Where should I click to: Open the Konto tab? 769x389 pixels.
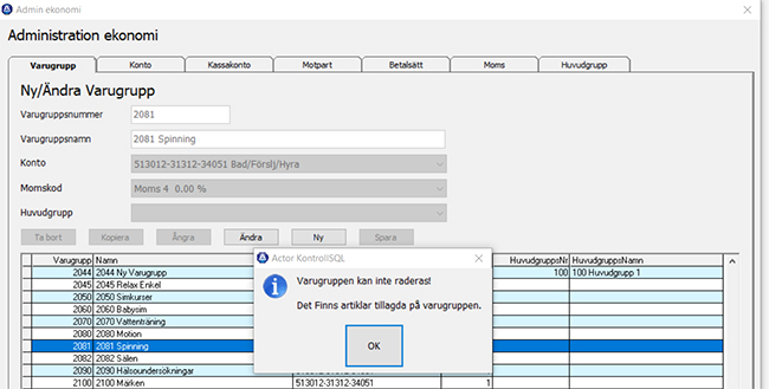140,65
